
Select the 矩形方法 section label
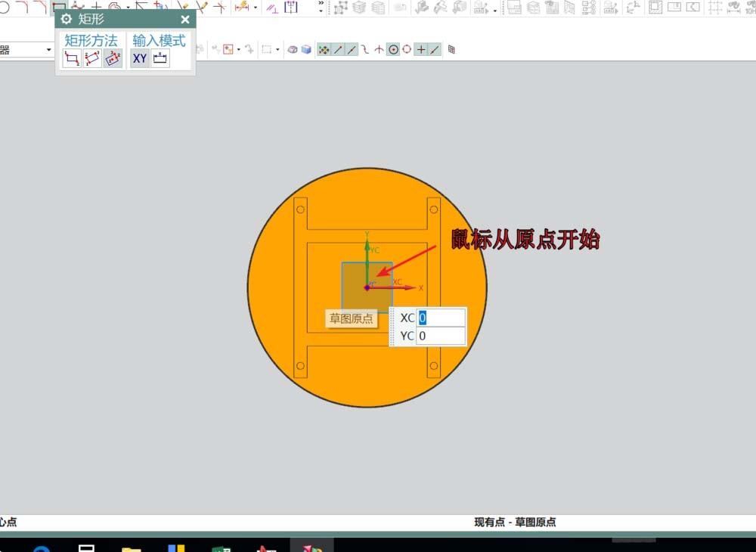pyautogui.click(x=91, y=40)
